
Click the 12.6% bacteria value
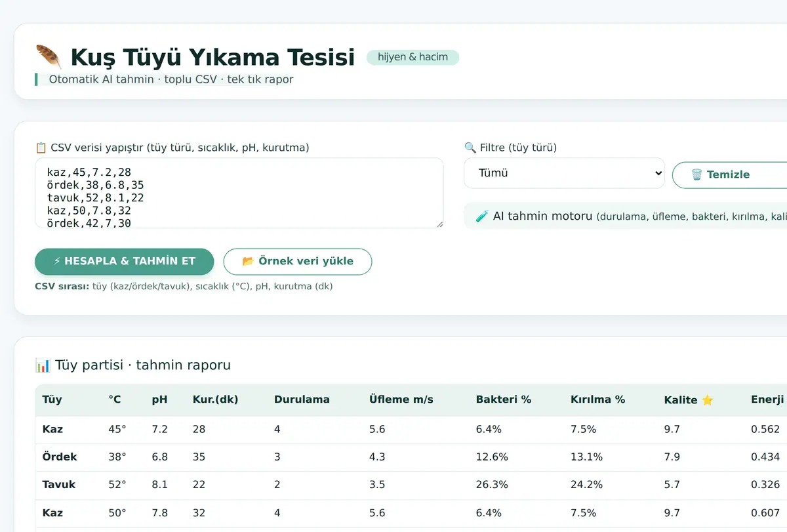coord(492,457)
